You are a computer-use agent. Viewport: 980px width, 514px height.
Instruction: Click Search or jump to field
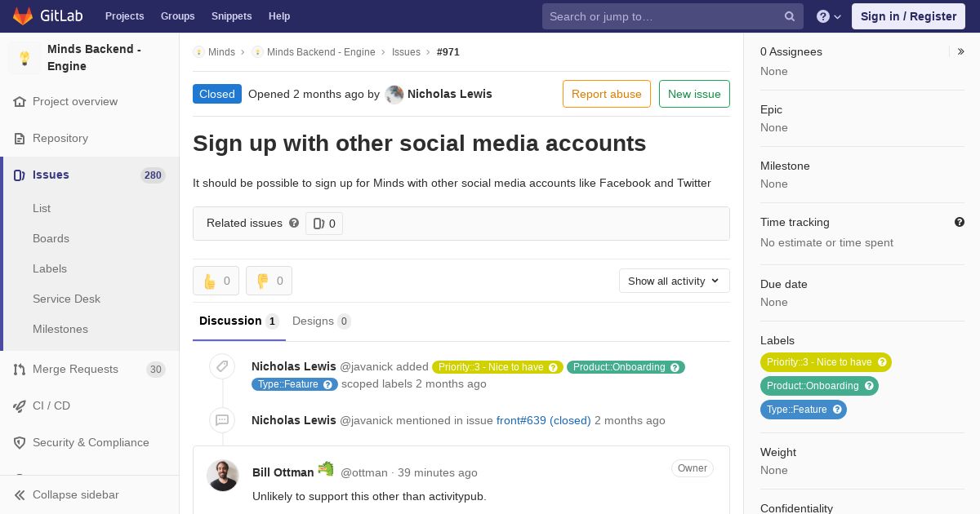click(x=673, y=16)
